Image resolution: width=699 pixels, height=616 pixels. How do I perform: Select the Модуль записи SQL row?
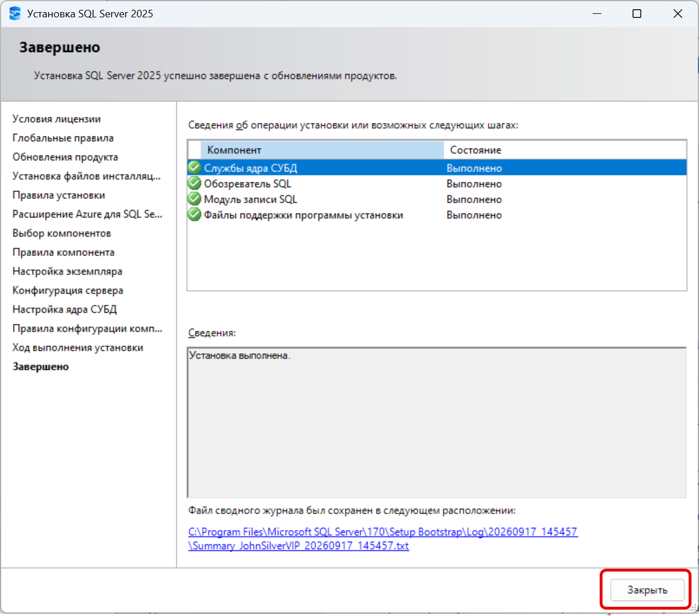pos(437,199)
